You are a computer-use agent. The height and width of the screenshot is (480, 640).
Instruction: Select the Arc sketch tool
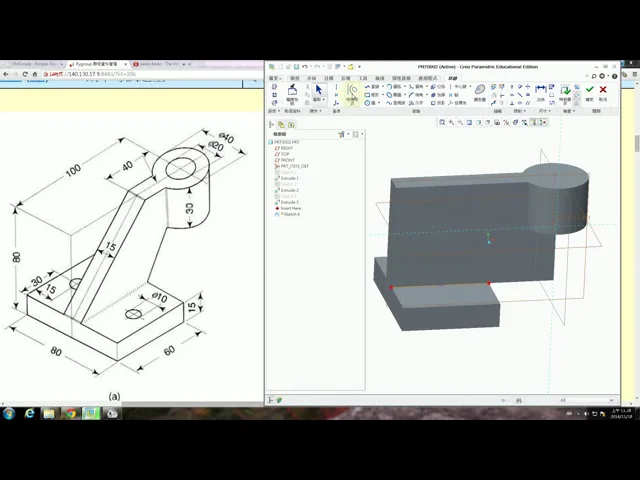pyautogui.click(x=393, y=87)
